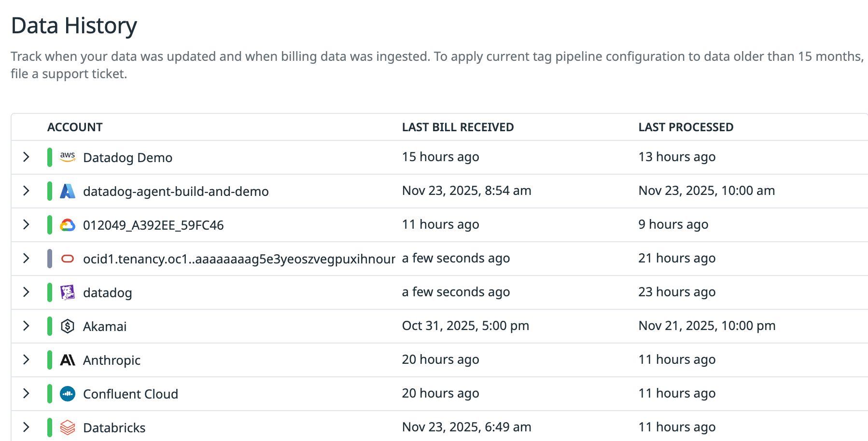Image resolution: width=868 pixels, height=441 pixels.
Task: Click the AWS logo icon
Action: click(68, 157)
